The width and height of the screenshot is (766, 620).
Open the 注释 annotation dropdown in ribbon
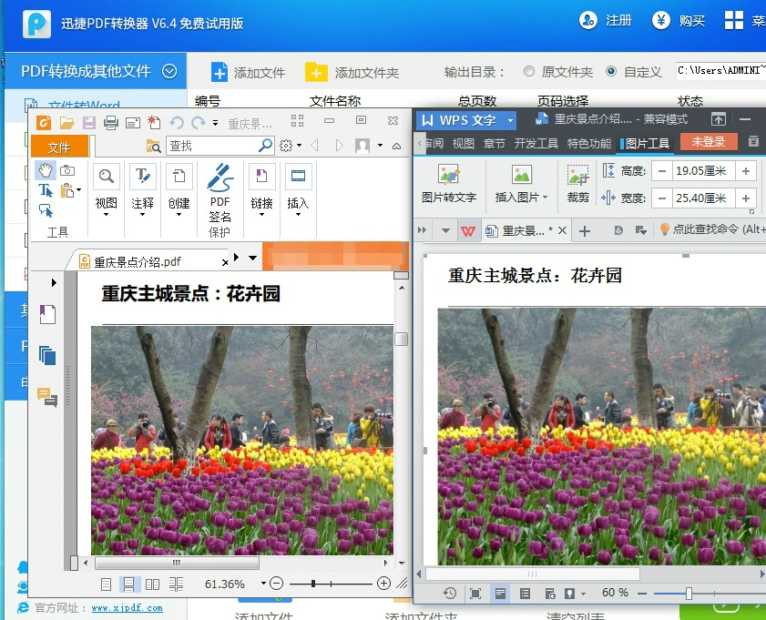coord(142,190)
